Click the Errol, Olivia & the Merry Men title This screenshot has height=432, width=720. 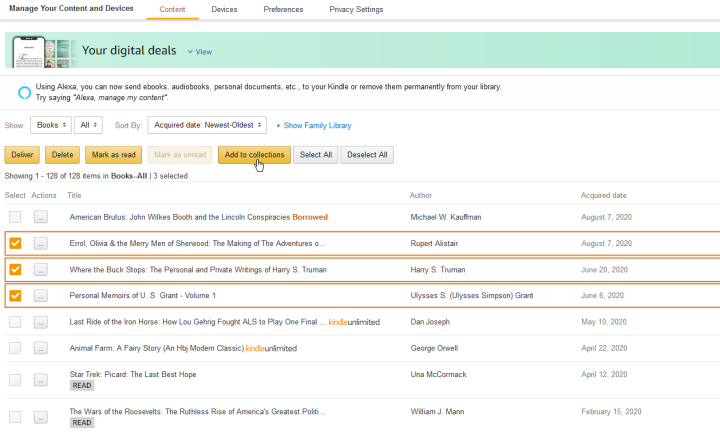[x=197, y=243]
